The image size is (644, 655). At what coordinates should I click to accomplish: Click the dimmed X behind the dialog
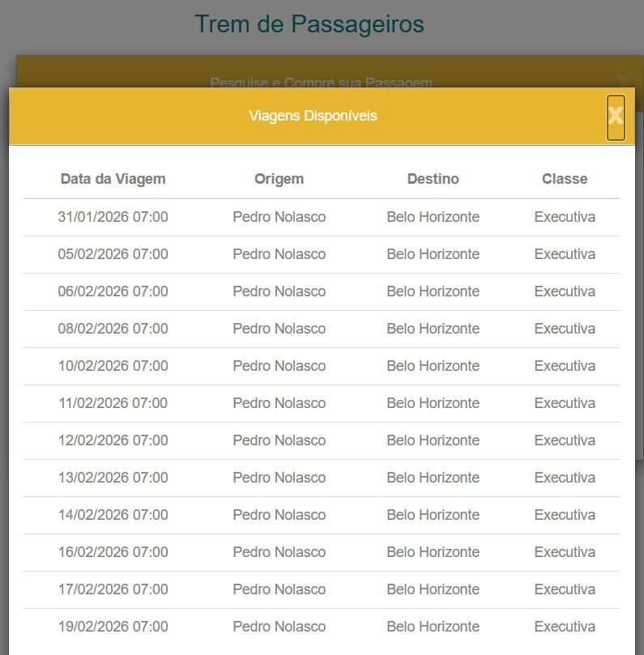(x=623, y=79)
